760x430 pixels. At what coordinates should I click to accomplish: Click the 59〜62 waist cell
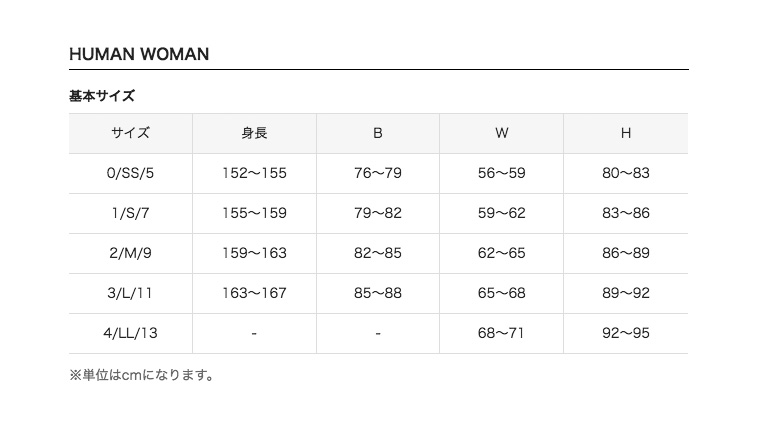click(502, 213)
